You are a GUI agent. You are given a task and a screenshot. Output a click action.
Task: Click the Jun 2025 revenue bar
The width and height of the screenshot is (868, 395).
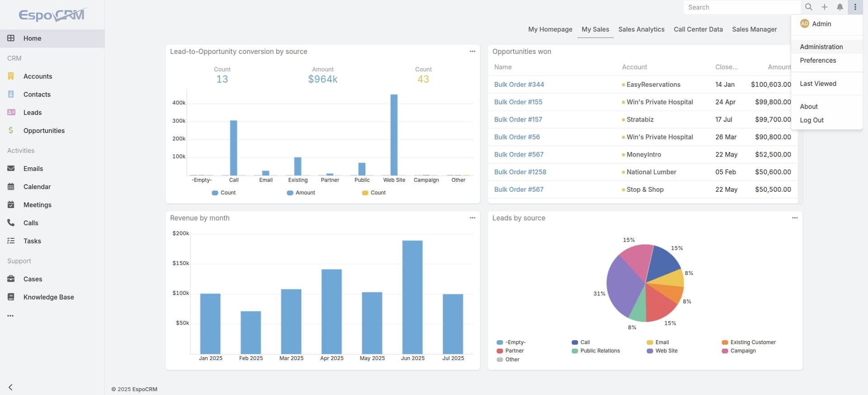pos(412,297)
